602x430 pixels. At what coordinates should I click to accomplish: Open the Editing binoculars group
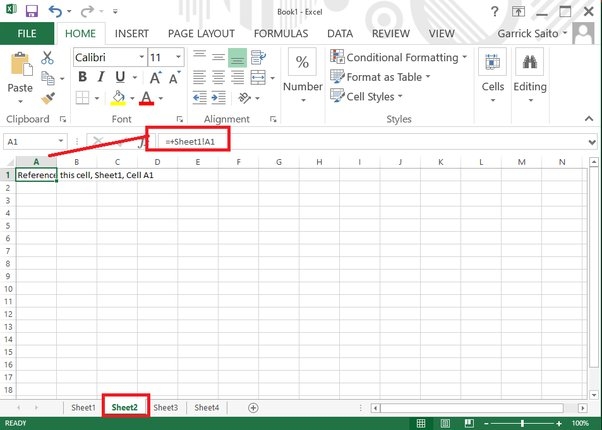pyautogui.click(x=529, y=72)
